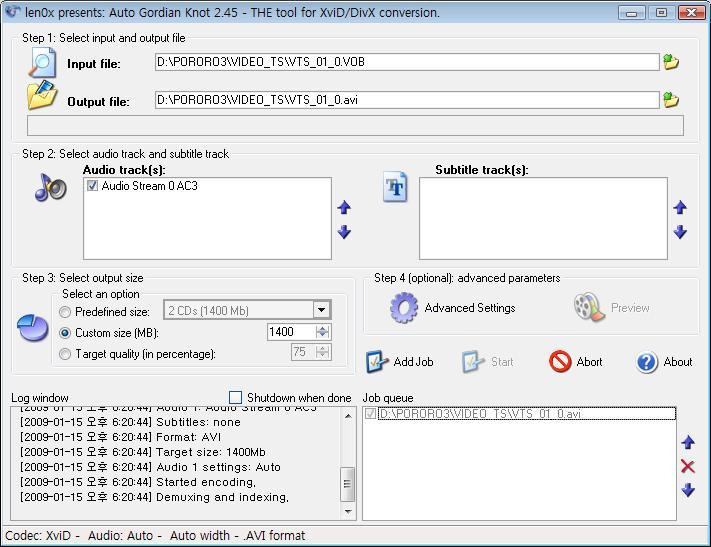711x547 pixels.
Task: Click the Preview film reel icon
Action: pyautogui.click(x=589, y=307)
